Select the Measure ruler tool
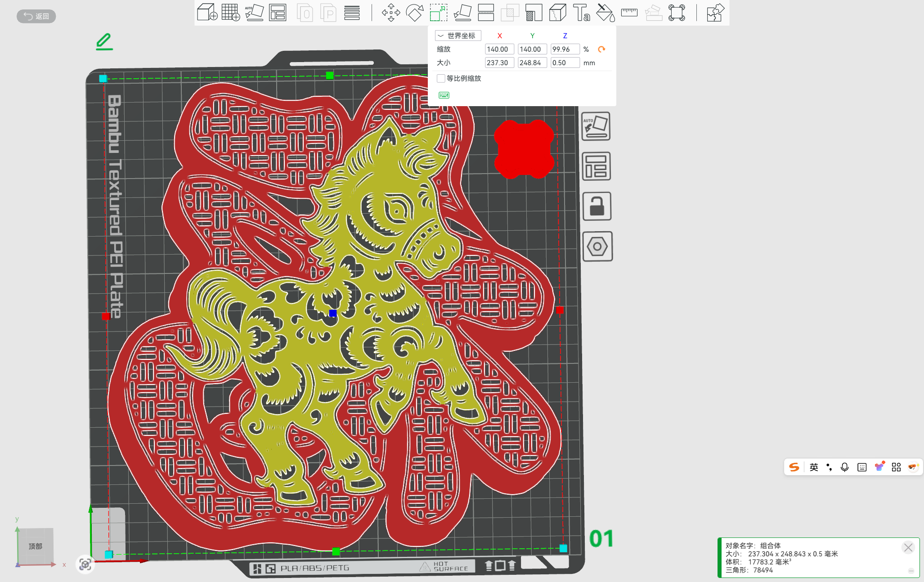The width and height of the screenshot is (924, 582). (x=629, y=13)
